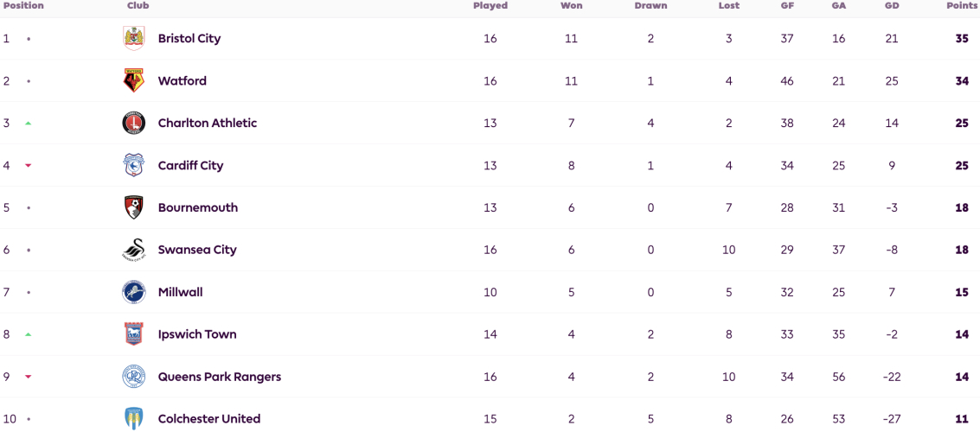Sort by the Played column header
The image size is (980, 432).
click(490, 6)
